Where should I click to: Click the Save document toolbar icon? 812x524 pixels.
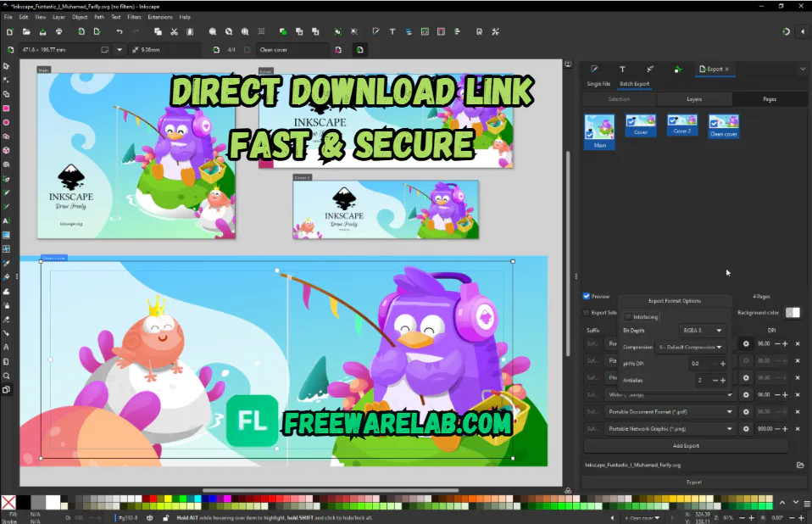pos(42,31)
